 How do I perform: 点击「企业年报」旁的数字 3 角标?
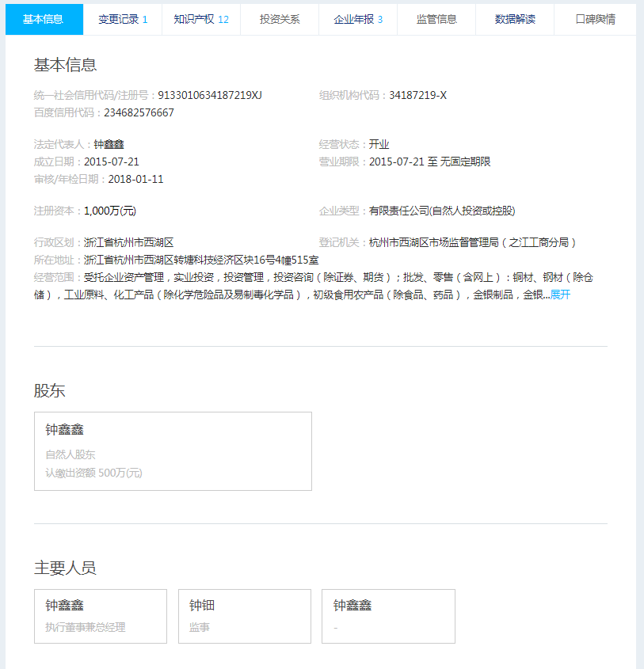pyautogui.click(x=381, y=19)
